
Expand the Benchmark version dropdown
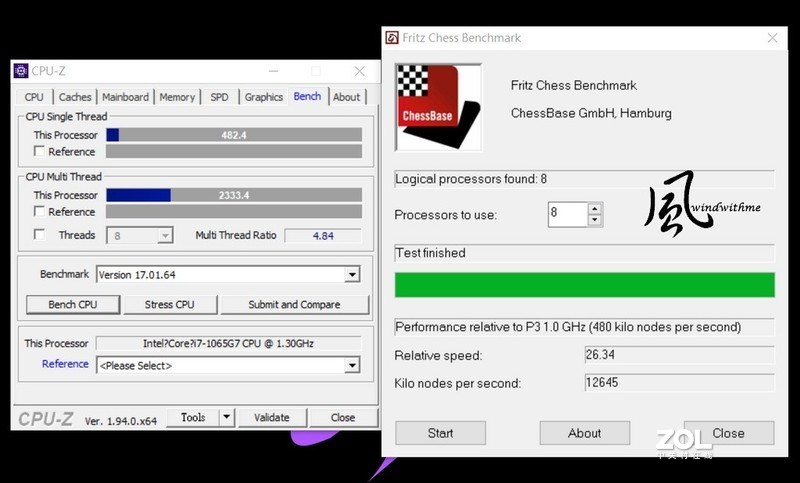click(x=352, y=275)
